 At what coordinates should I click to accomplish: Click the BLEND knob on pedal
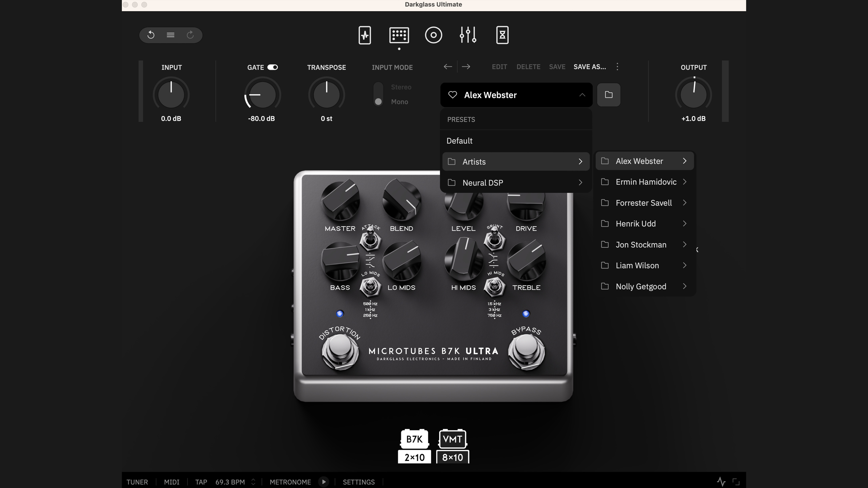(402, 200)
